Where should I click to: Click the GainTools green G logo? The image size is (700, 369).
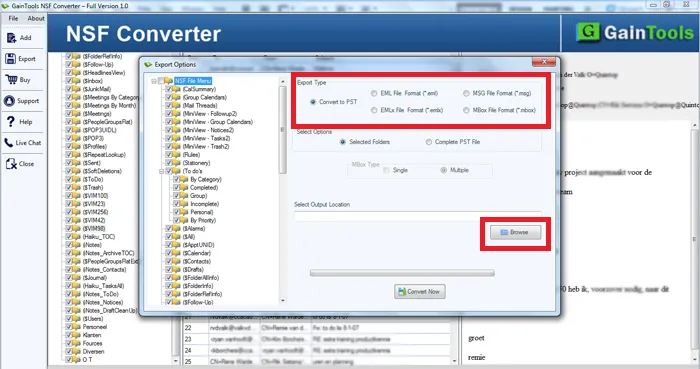[x=588, y=32]
